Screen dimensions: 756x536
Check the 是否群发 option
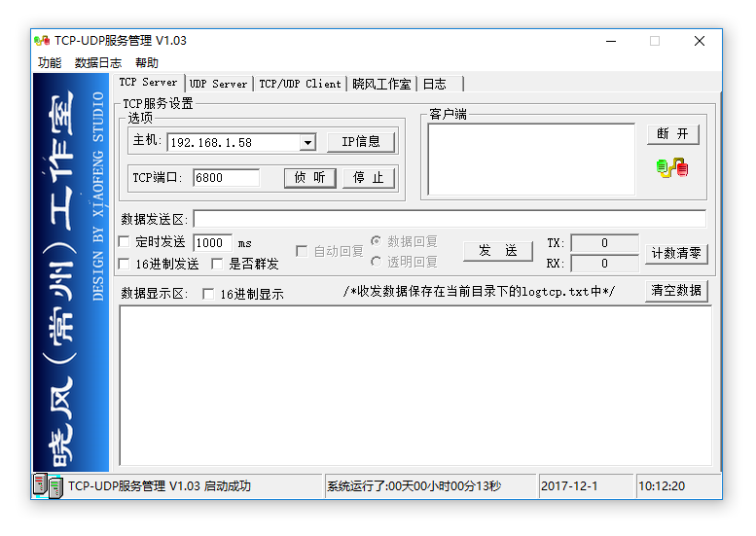pos(217,264)
